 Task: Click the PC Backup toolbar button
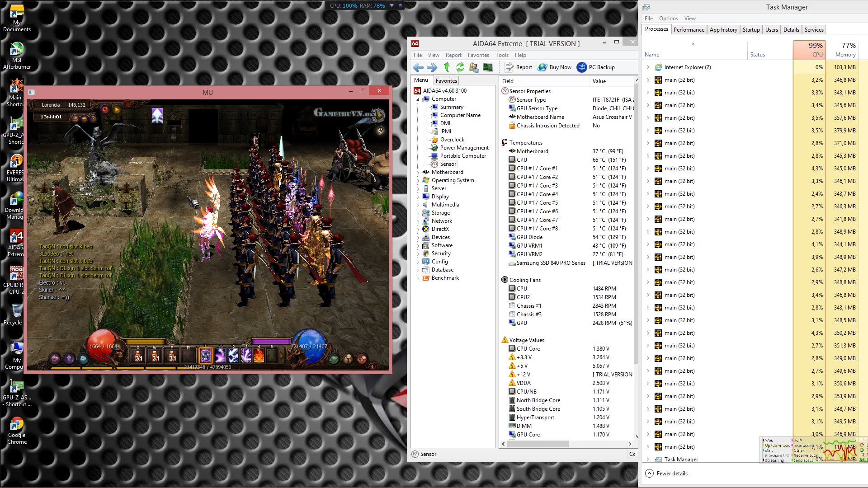[596, 68]
